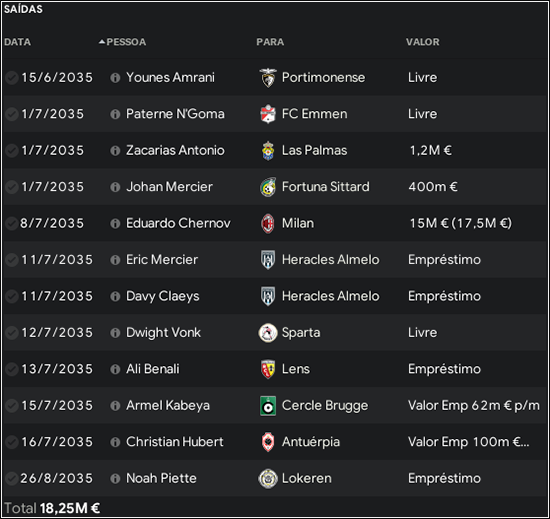Toggle the checkmark next to 8/7/2035
Image resolution: width=550 pixels, height=519 pixels.
tap(12, 223)
